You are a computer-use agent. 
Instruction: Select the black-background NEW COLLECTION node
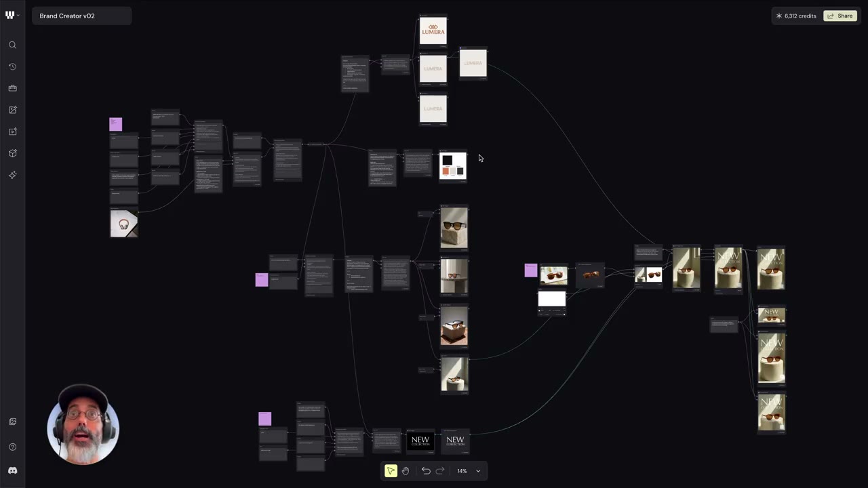[420, 441]
